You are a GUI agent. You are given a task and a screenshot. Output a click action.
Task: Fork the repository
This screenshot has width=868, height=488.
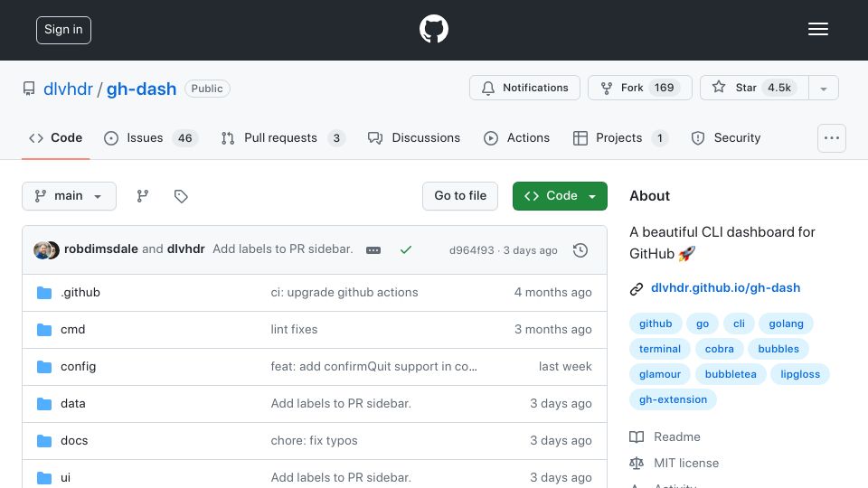pos(640,88)
